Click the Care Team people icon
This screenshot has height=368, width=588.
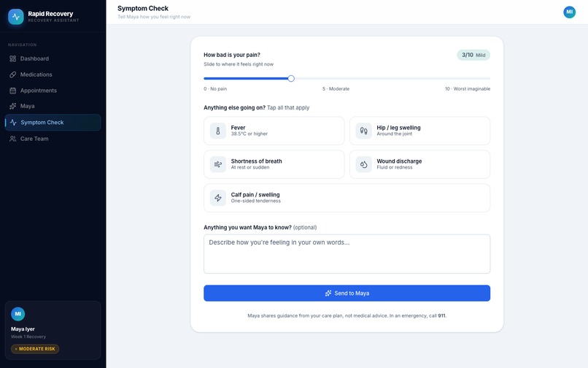click(x=12, y=139)
